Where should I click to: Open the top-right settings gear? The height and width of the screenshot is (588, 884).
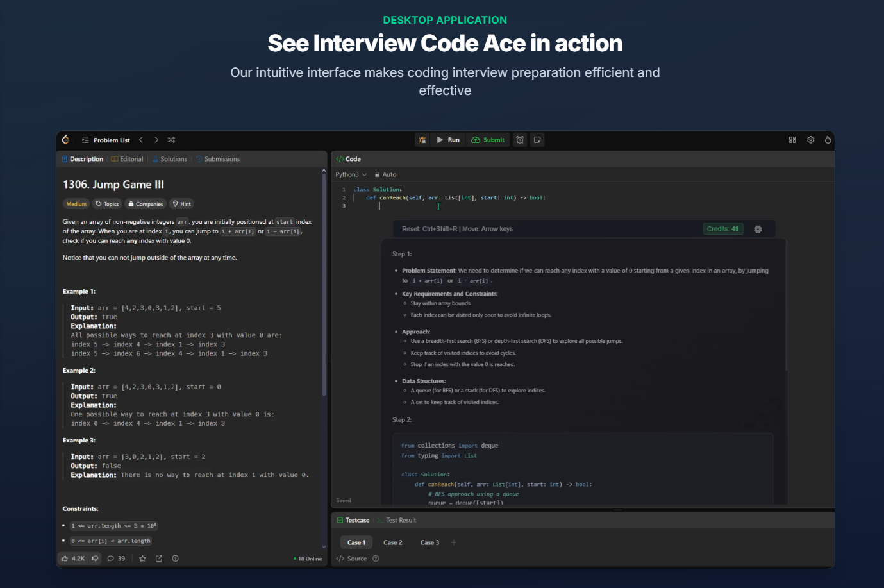pyautogui.click(x=810, y=140)
